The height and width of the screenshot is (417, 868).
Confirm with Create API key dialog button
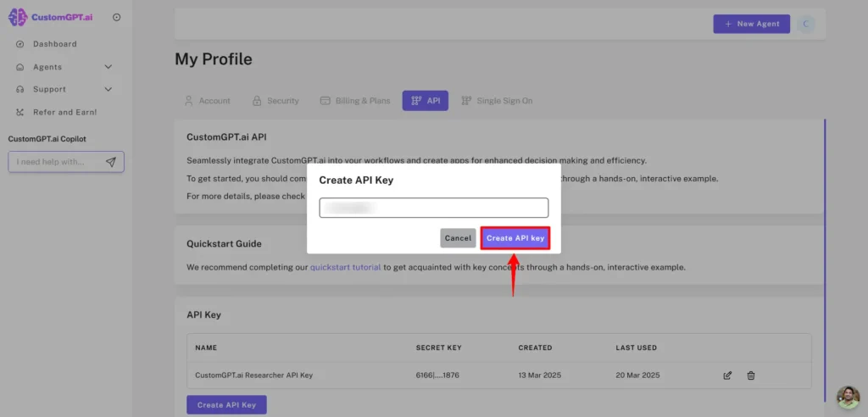[515, 238]
